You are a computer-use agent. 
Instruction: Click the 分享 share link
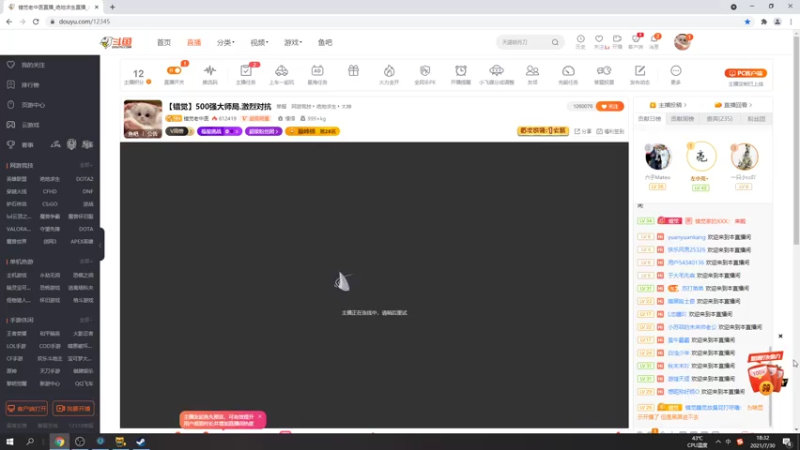pyautogui.click(x=583, y=131)
